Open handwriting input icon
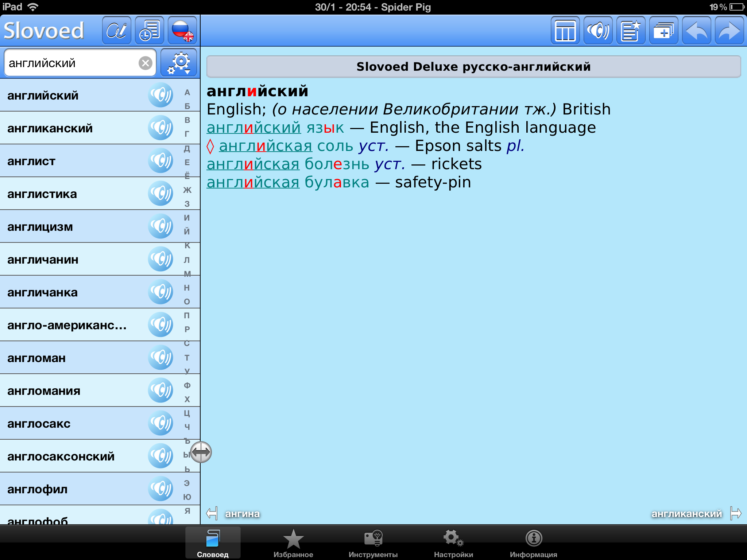The image size is (747, 560). tap(117, 31)
